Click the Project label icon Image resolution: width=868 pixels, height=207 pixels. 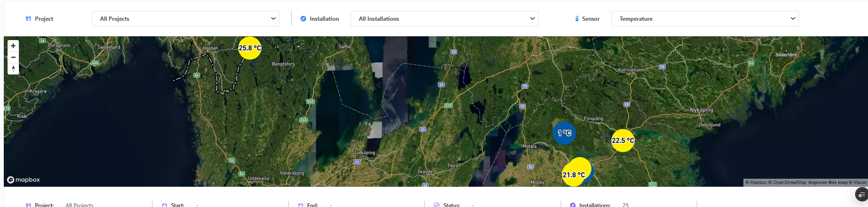[x=28, y=18]
